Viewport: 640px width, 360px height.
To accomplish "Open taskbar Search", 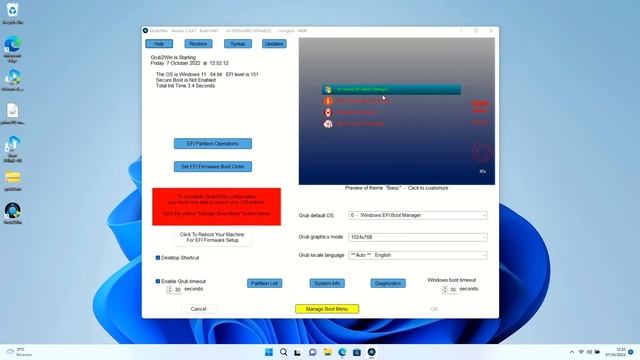I will click(x=283, y=352).
